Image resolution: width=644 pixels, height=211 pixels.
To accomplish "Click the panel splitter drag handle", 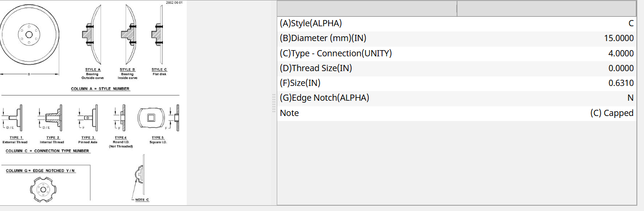I will pos(274,103).
